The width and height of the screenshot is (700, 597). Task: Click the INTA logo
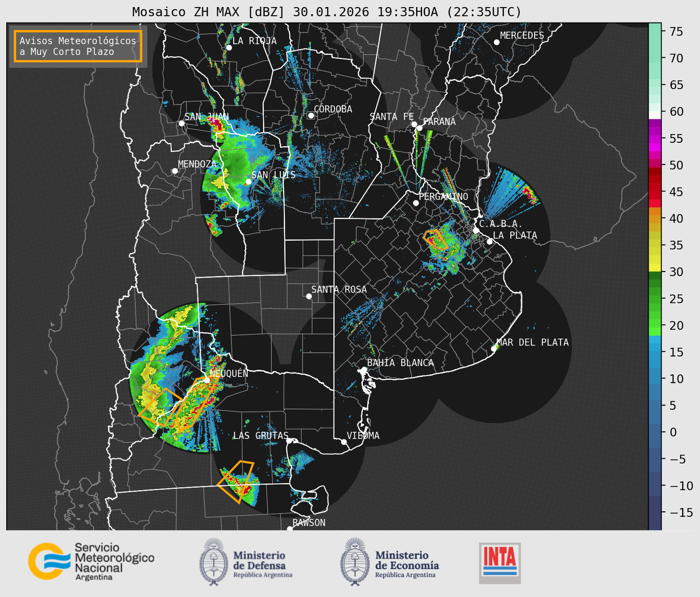point(500,563)
